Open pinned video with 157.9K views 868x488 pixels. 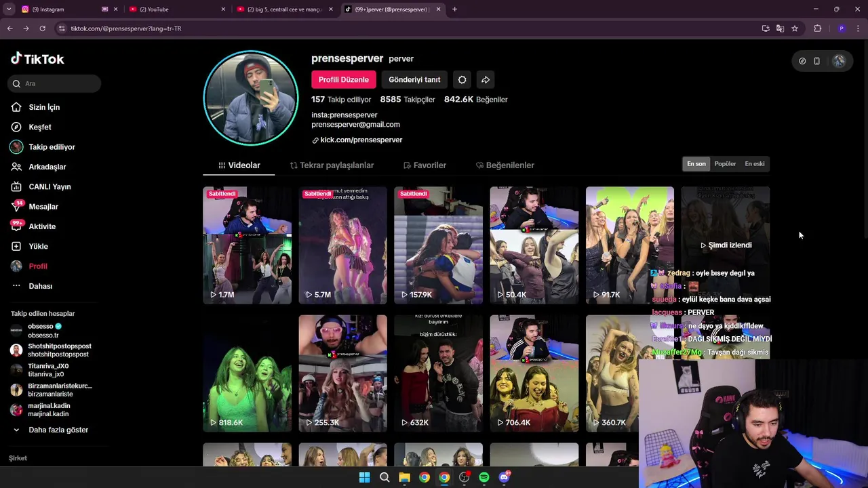click(438, 245)
